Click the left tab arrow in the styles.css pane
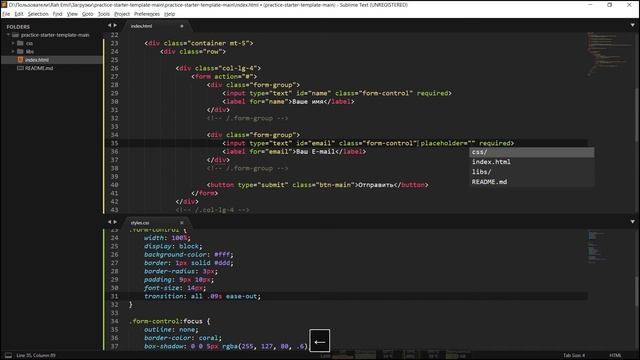 pyautogui.click(x=109, y=222)
